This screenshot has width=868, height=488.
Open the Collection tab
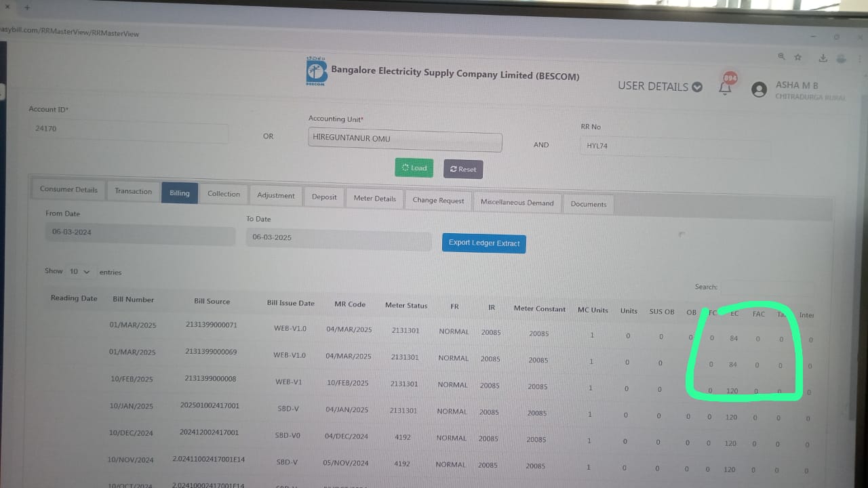click(x=224, y=194)
